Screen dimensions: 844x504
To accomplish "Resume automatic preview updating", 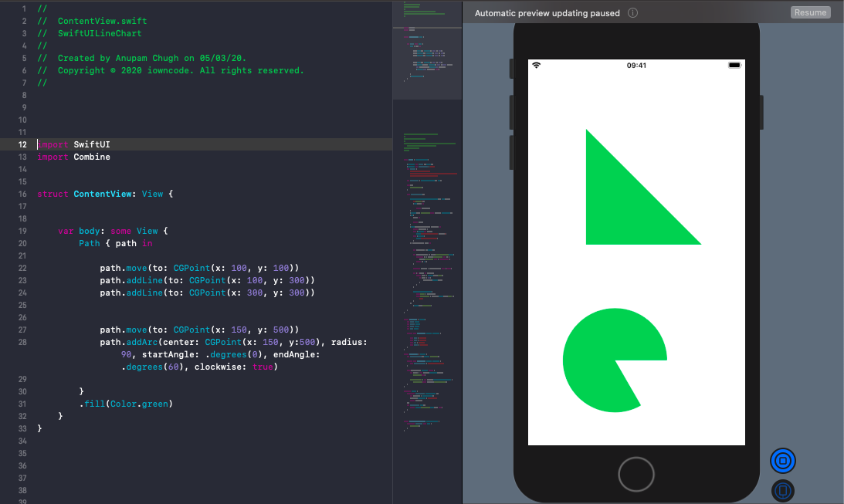I will [810, 12].
